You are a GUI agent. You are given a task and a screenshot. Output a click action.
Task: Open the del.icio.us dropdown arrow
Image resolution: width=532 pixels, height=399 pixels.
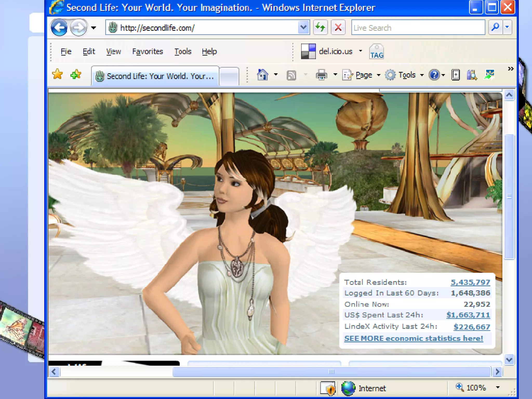click(x=361, y=51)
